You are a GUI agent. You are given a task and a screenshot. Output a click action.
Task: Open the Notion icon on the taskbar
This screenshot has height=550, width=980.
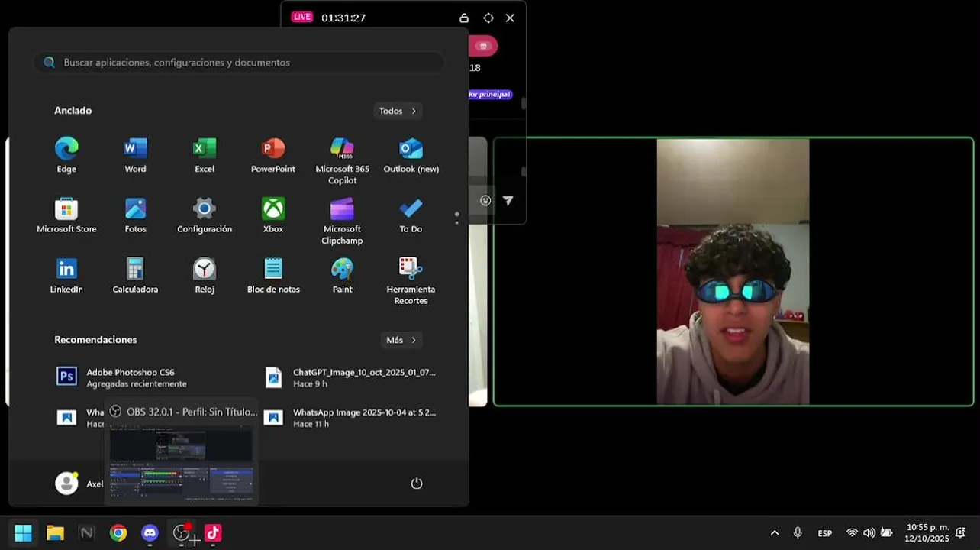point(86,532)
